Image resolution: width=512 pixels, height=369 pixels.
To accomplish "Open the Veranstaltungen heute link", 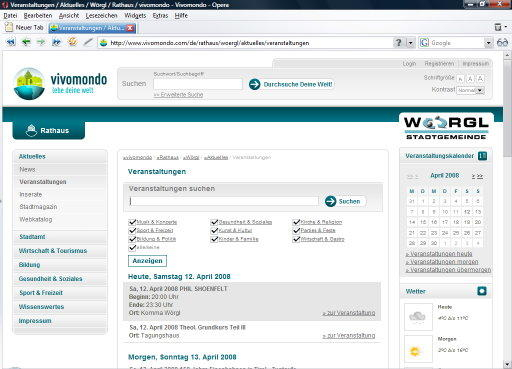I will pyautogui.click(x=439, y=254).
